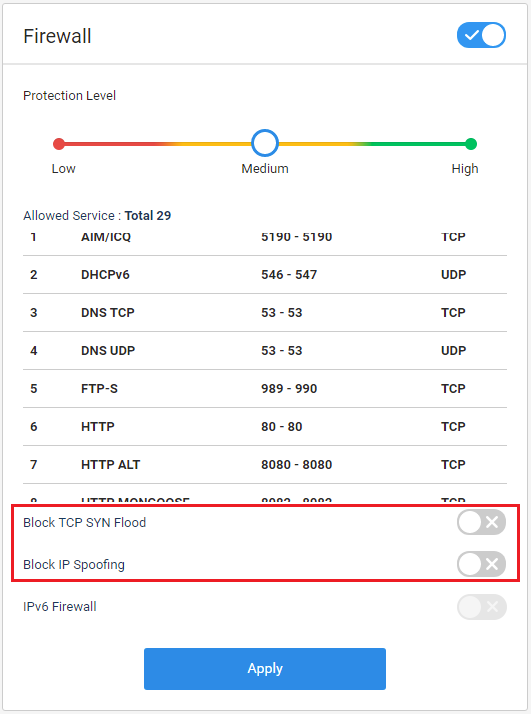The height and width of the screenshot is (714, 531).
Task: Set protection level to High
Action: (471, 144)
